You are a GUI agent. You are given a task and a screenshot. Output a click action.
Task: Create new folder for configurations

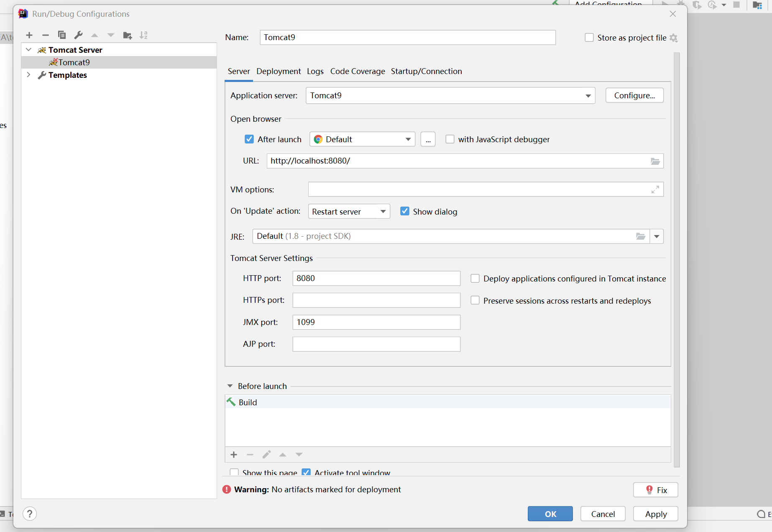(x=128, y=35)
